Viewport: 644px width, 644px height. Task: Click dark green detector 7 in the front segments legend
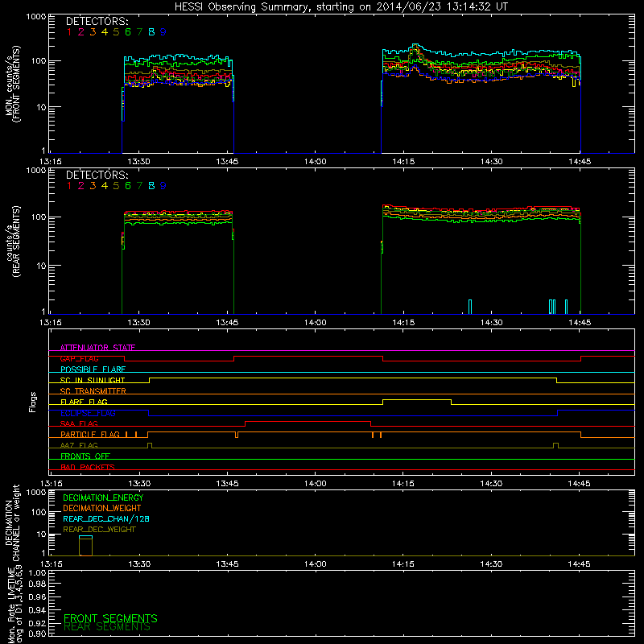click(x=139, y=32)
